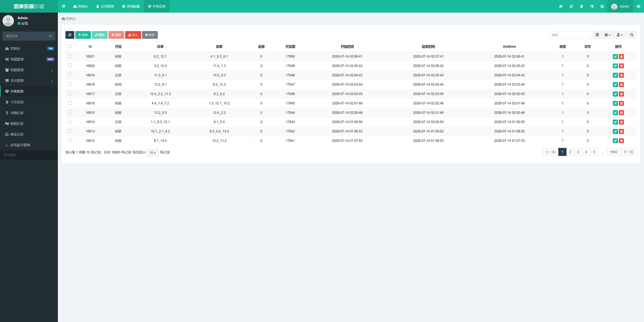Expand 权限管理 sidebar submenu
Viewport: 644px width, 322px height.
(x=29, y=70)
